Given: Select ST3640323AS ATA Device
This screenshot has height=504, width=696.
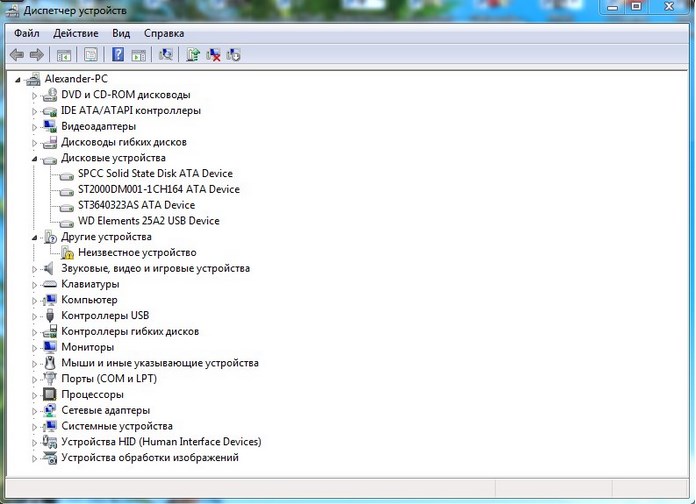Looking at the screenshot, I should [x=136, y=205].
